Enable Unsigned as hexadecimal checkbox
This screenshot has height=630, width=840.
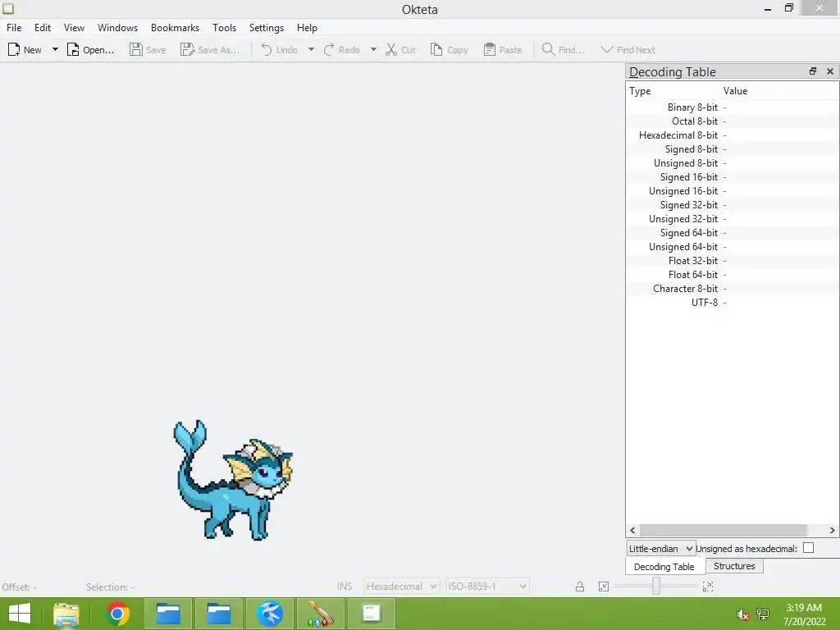(x=808, y=547)
